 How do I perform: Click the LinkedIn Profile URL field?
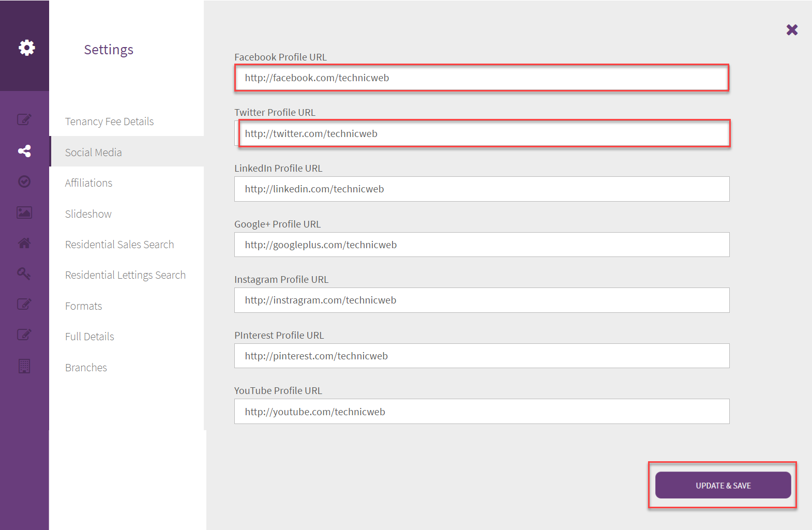tap(482, 189)
